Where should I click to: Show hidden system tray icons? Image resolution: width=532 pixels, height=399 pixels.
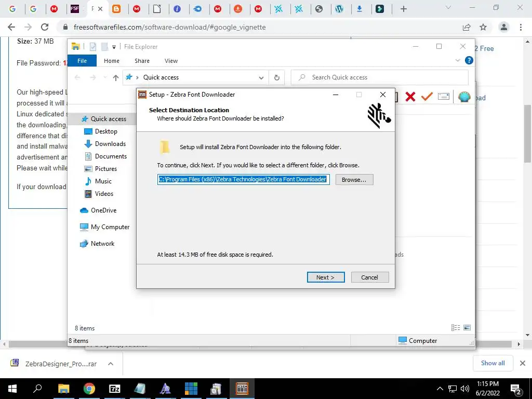coord(440,389)
